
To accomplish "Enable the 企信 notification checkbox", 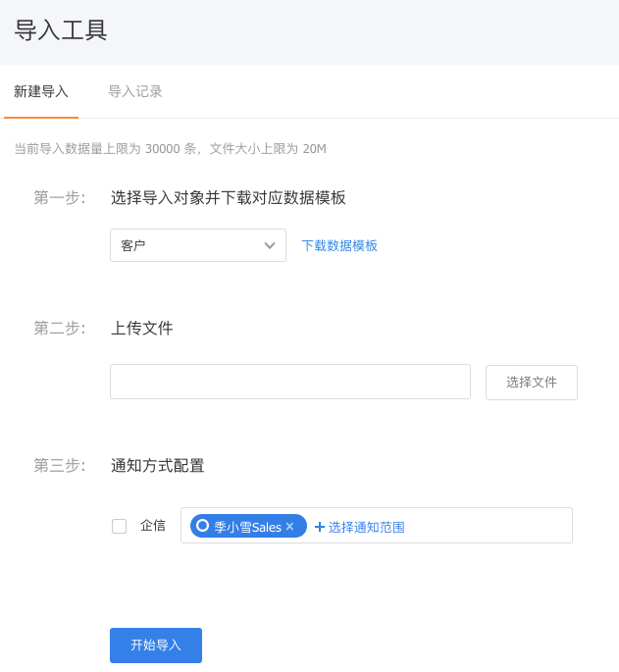I will coord(120,526).
